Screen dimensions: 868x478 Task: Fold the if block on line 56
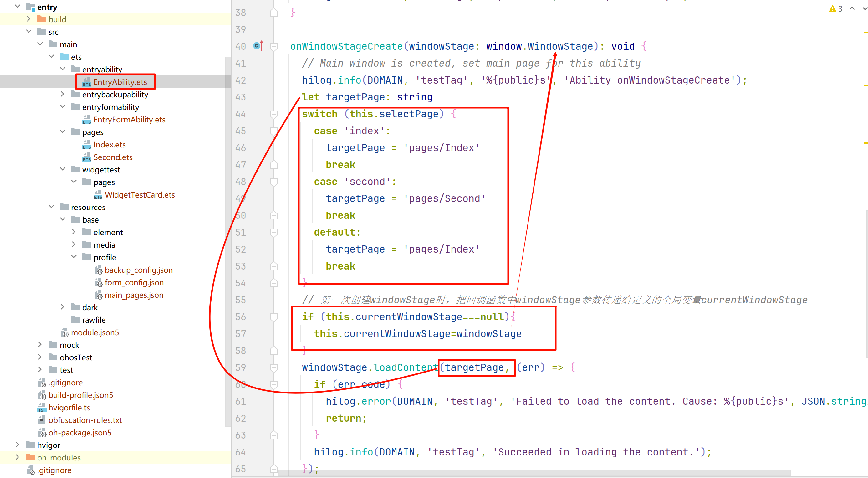coord(273,317)
